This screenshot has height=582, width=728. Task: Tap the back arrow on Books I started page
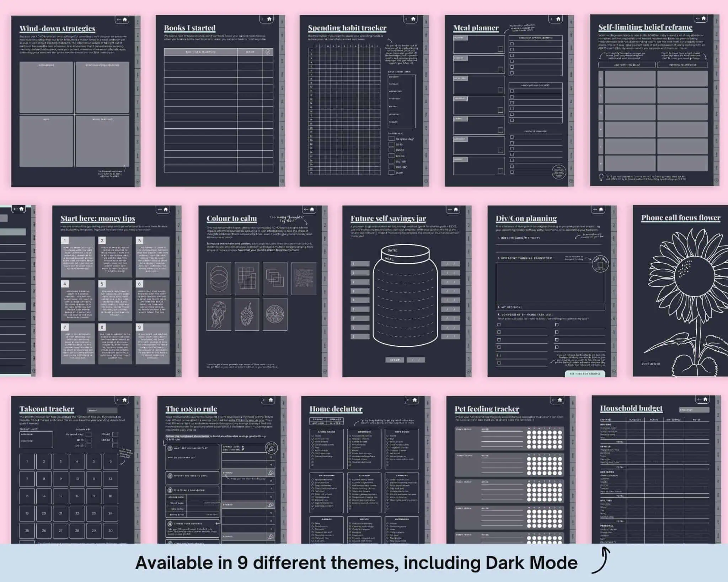[x=263, y=19]
